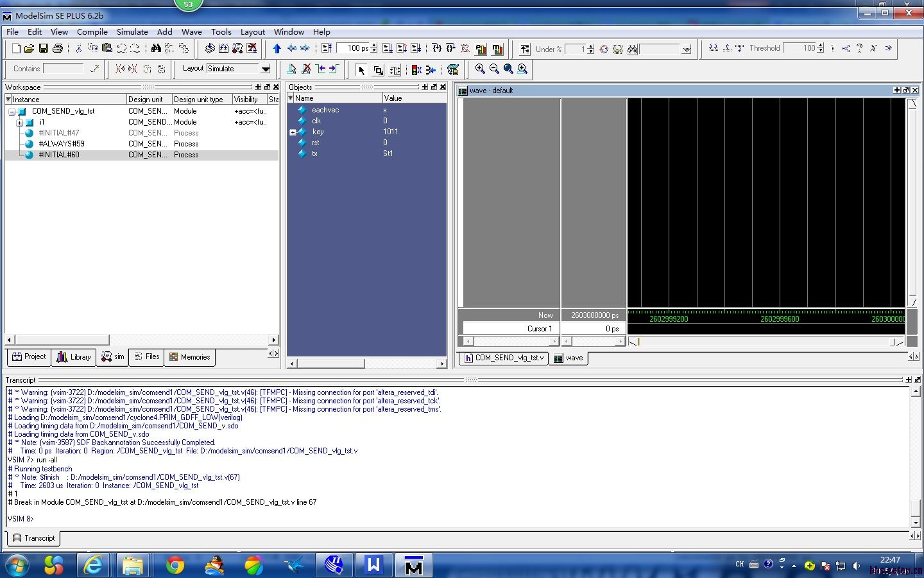The width and height of the screenshot is (924, 578).
Task: Click the blue up arrow icon
Action: pyautogui.click(x=277, y=49)
